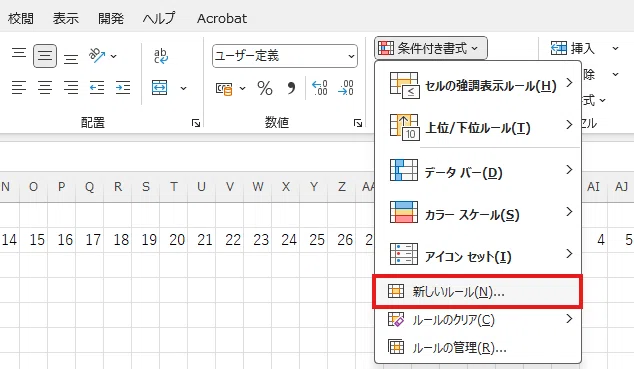The height and width of the screenshot is (369, 634).
Task: Click decrease decimal icon
Action: [x=346, y=88]
